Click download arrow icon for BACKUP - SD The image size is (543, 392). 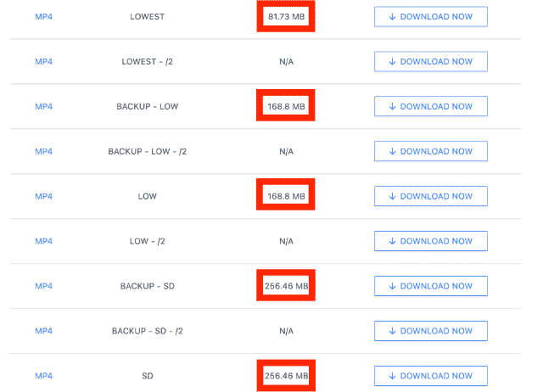tap(392, 286)
